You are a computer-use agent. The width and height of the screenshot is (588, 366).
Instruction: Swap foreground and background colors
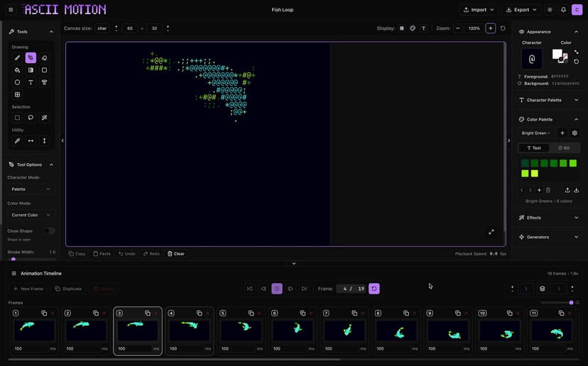577,52
